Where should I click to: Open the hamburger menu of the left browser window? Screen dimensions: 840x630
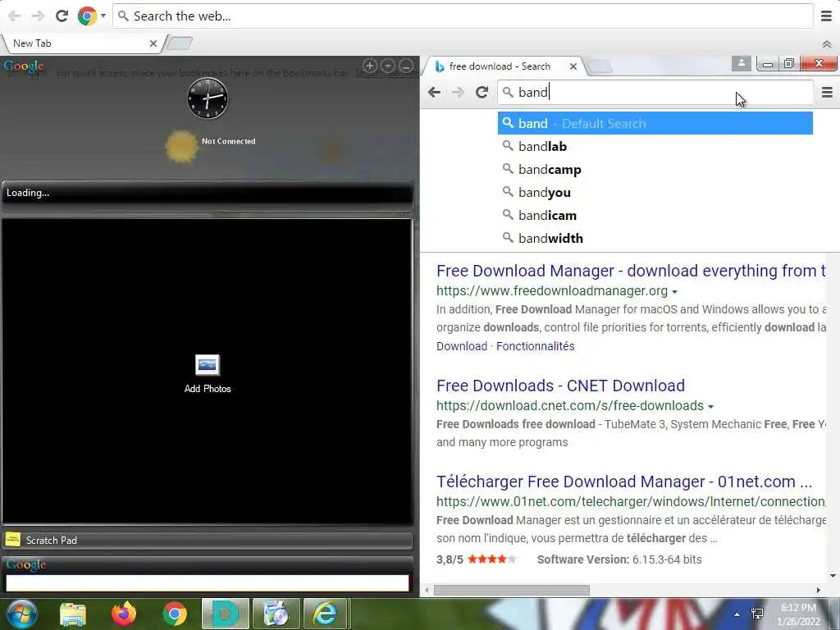[827, 16]
